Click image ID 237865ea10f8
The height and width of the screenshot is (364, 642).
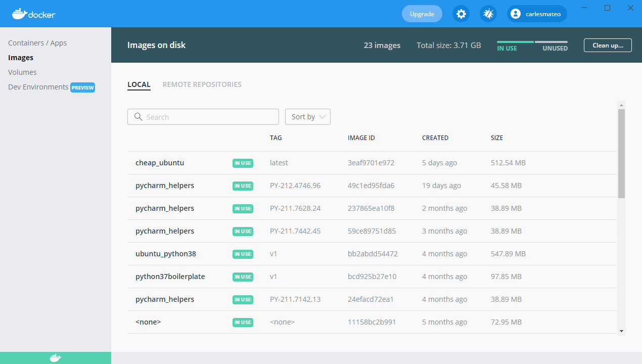pos(371,208)
